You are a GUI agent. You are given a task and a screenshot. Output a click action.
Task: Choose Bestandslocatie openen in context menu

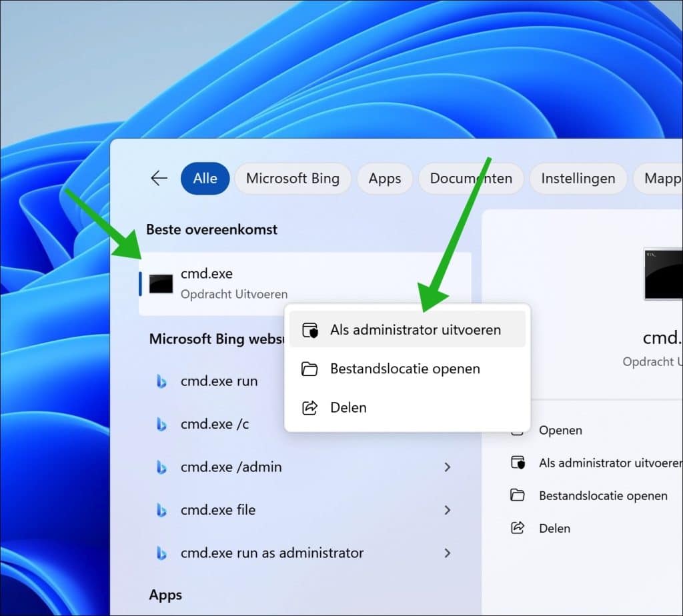(408, 369)
